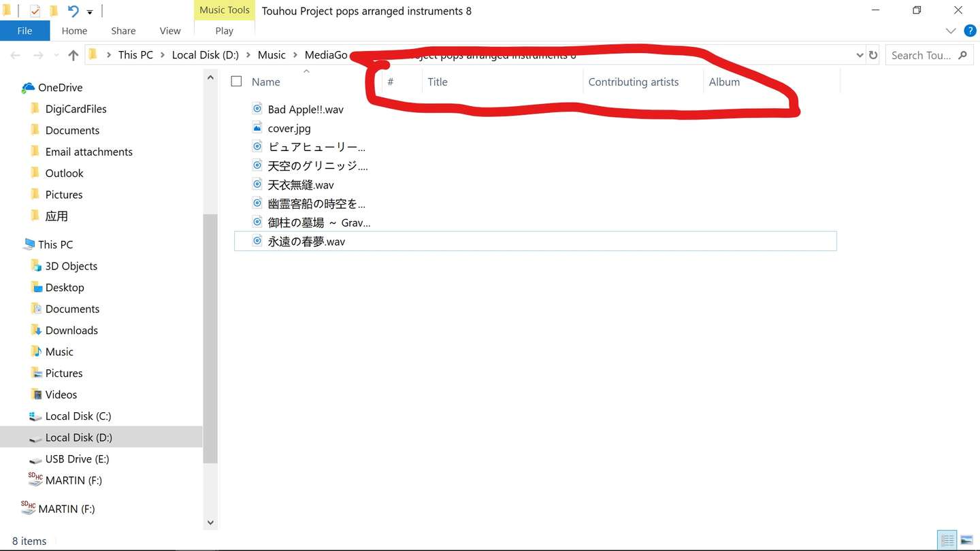Jump to MediaGo in the address bar

click(x=326, y=55)
